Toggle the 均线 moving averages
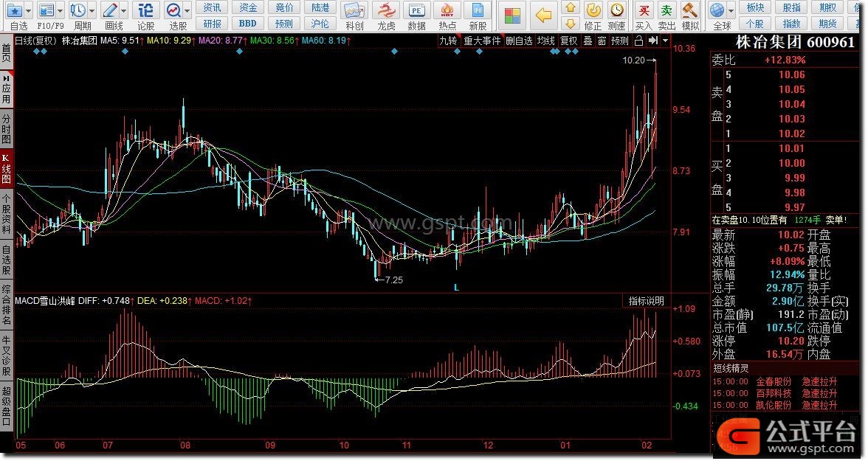The image size is (868, 461). 546,41
